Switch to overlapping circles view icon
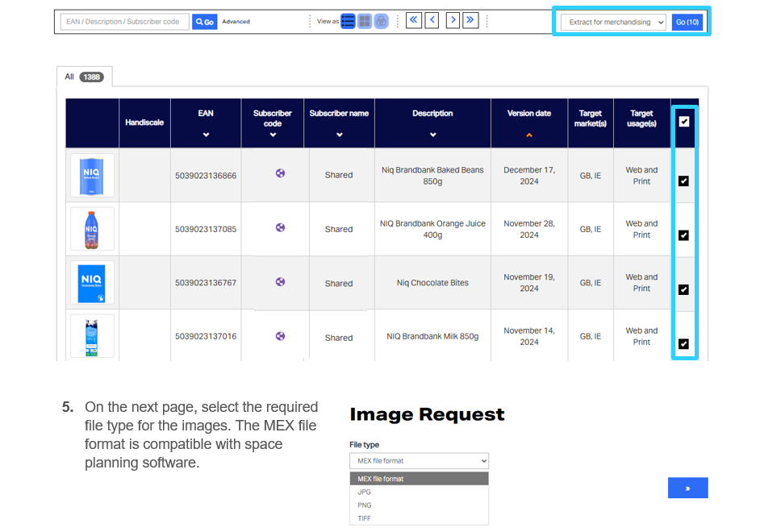 (x=382, y=21)
